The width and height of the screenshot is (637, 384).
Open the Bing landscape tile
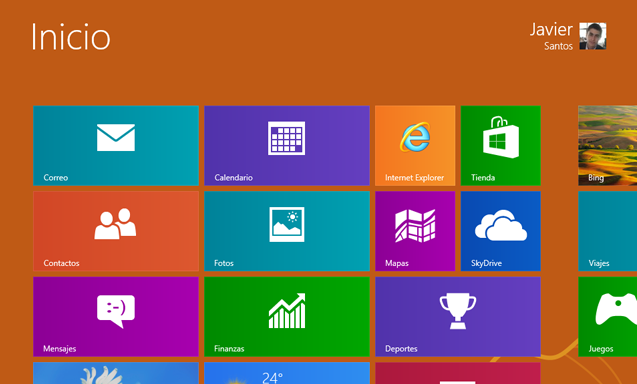pos(608,145)
